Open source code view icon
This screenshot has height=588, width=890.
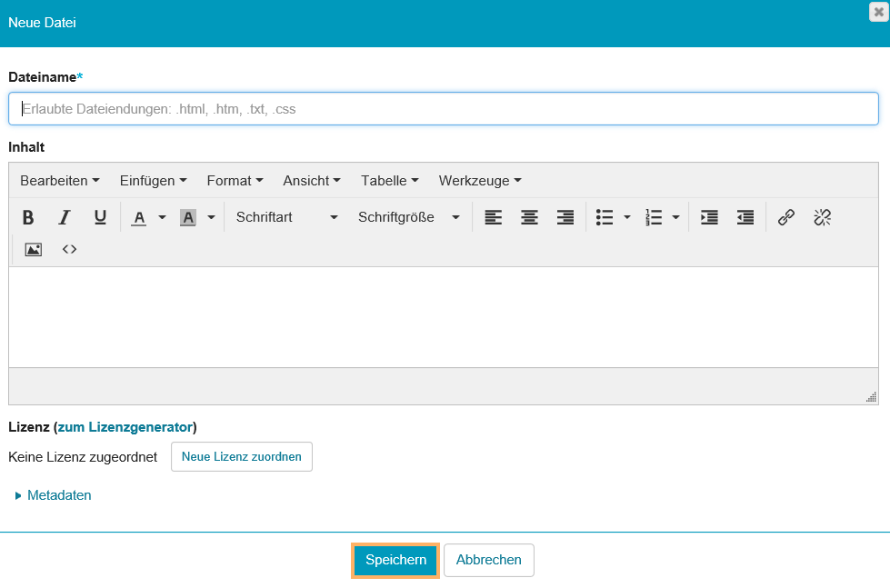(69, 249)
